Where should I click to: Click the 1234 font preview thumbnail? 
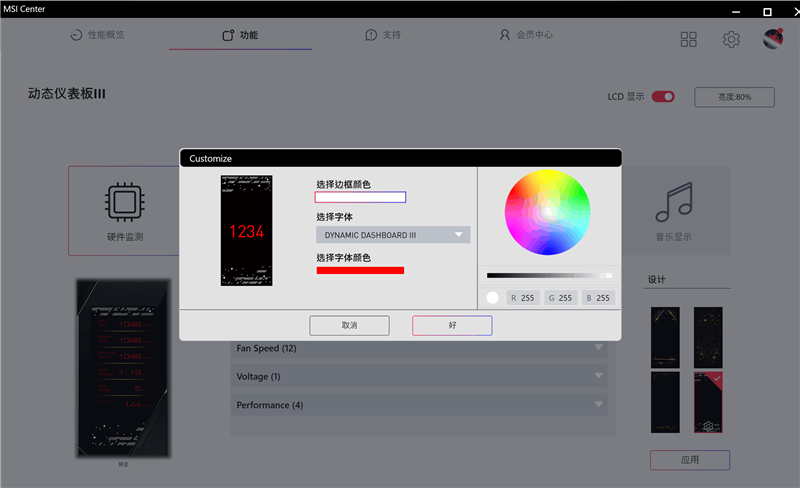(x=246, y=231)
